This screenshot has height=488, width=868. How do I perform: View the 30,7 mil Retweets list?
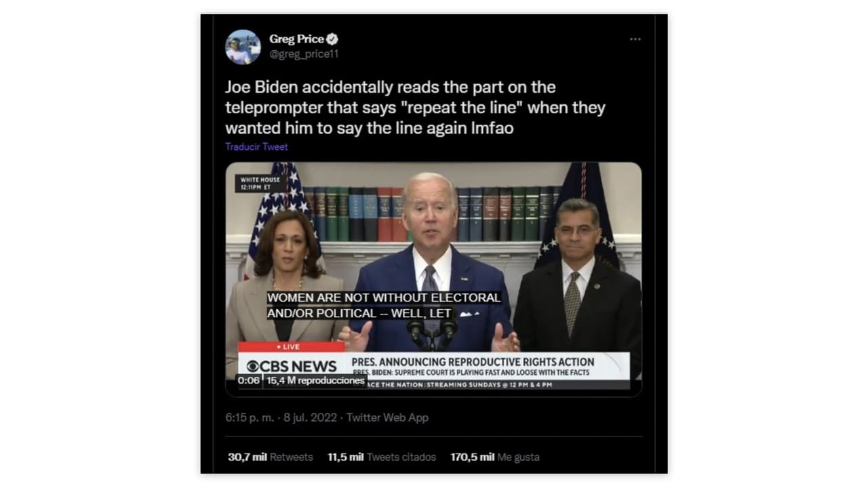(x=270, y=457)
